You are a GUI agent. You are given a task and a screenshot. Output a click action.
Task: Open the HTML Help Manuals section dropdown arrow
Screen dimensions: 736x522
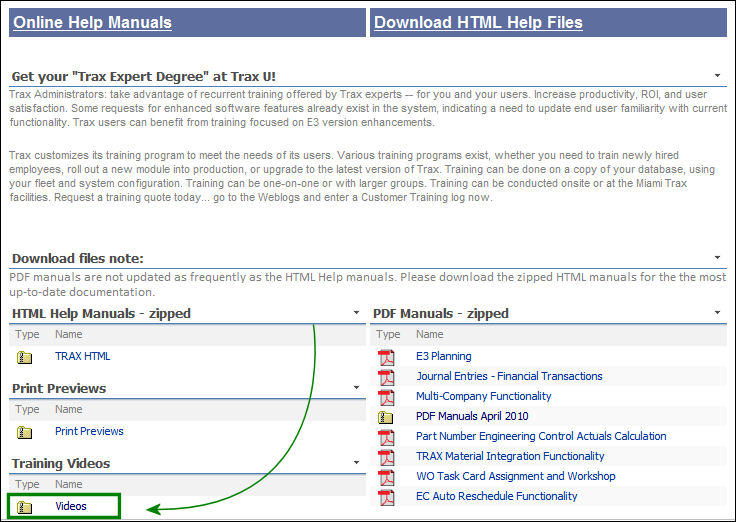pyautogui.click(x=356, y=313)
